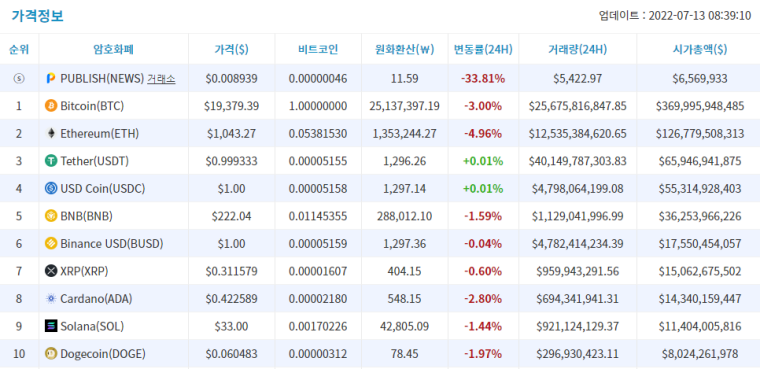Image resolution: width=760 pixels, height=369 pixels.
Task: Click the BNB yellow logo icon
Action: [51, 216]
